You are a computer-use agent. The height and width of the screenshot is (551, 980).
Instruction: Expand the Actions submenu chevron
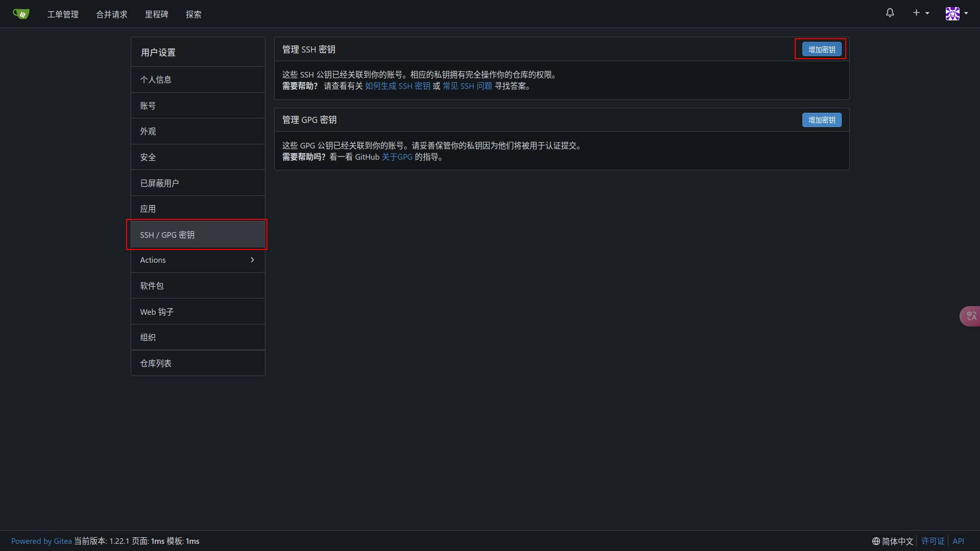click(252, 260)
